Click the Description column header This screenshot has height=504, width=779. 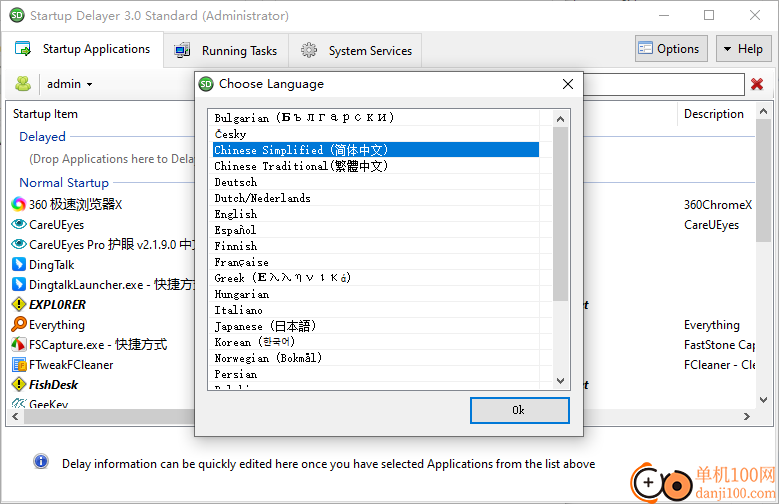click(713, 114)
